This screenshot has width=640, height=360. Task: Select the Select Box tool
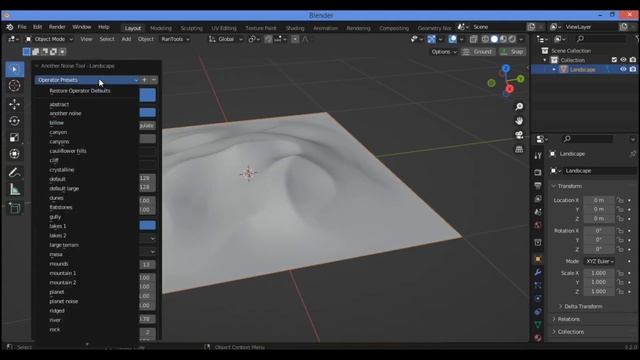pos(14,69)
